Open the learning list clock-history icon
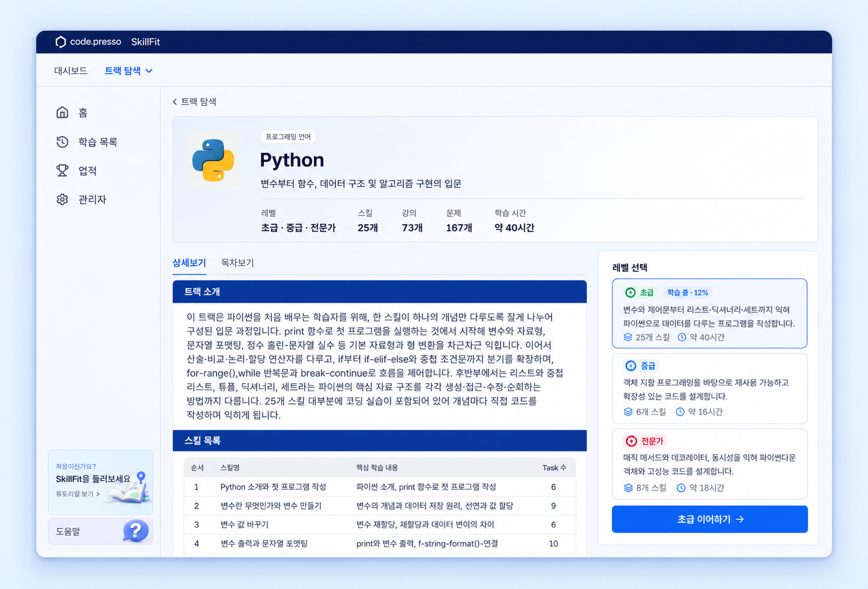 click(x=63, y=141)
